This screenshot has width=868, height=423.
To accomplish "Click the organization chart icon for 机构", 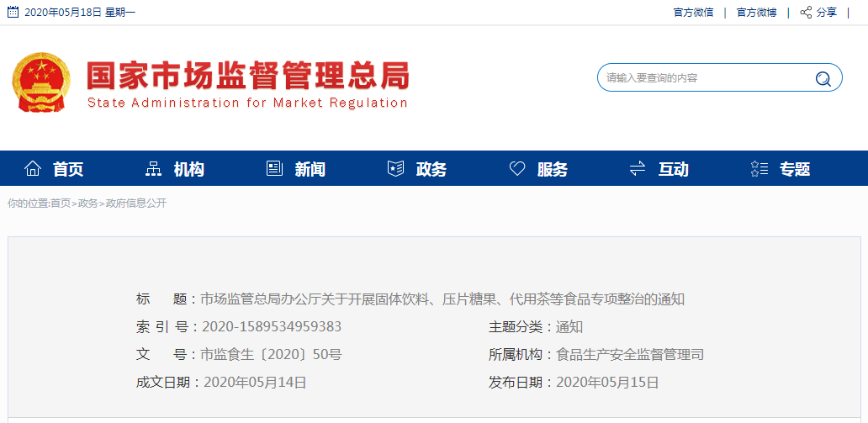I will (154, 168).
